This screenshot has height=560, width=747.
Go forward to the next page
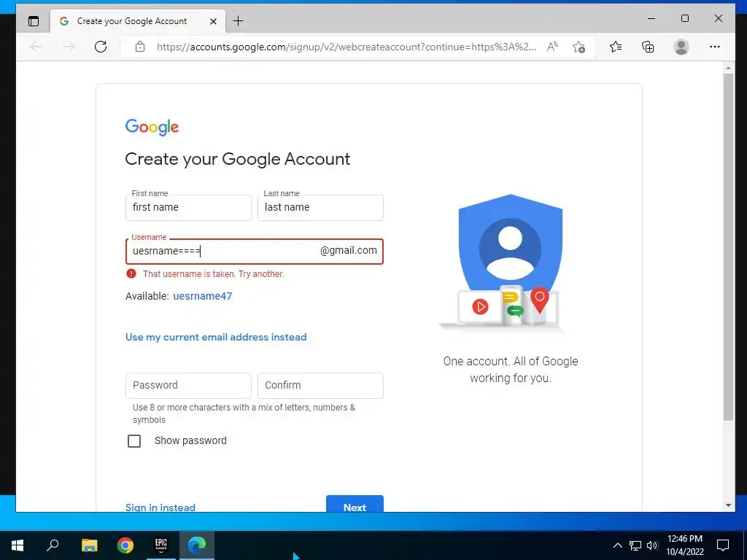pyautogui.click(x=69, y=47)
